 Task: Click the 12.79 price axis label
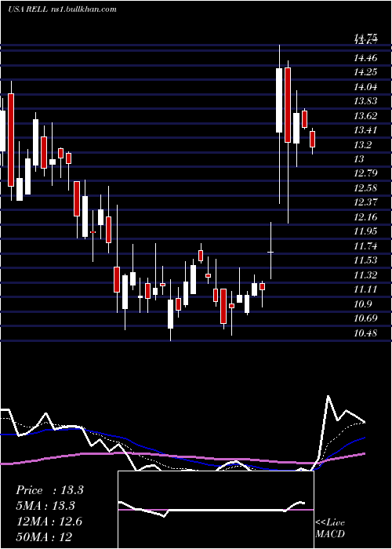[366, 173]
